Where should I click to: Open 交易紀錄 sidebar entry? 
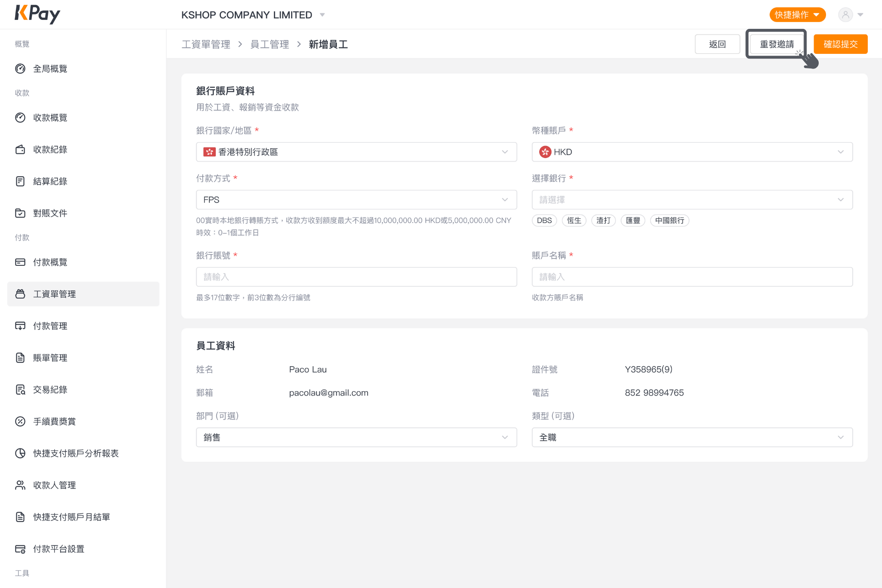tap(83, 390)
